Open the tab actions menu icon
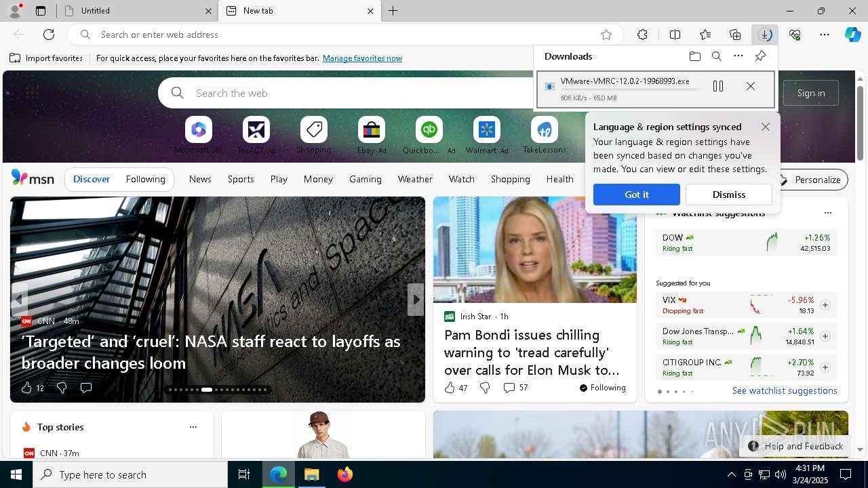This screenshot has height=488, width=868. point(41,11)
